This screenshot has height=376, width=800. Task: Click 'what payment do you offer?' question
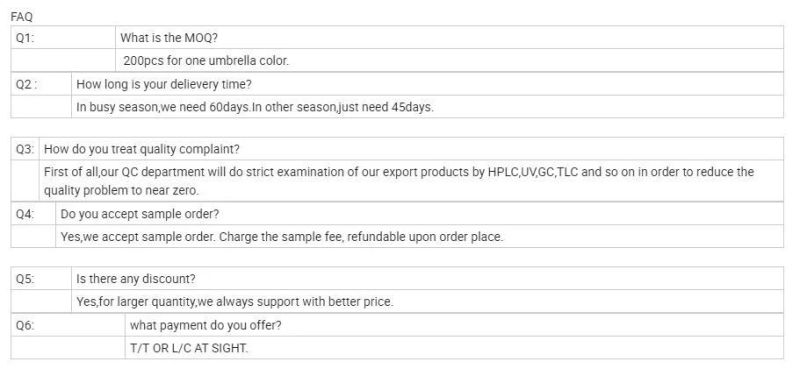(x=205, y=325)
